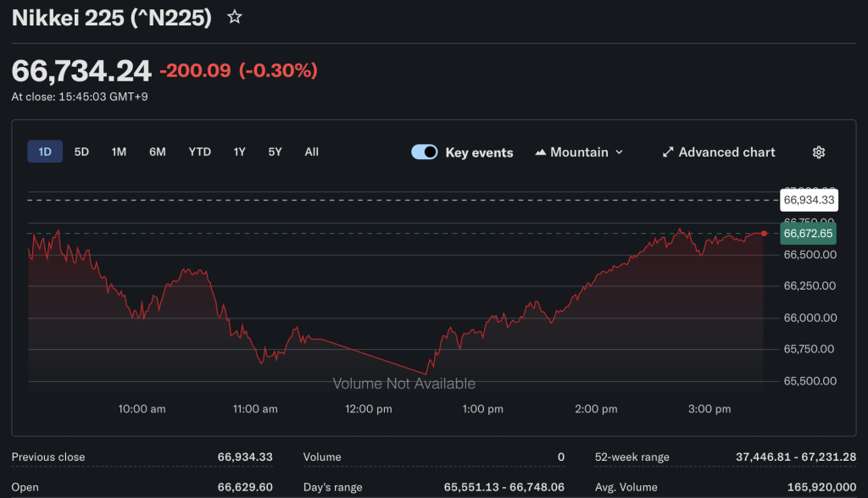868x498 pixels.
Task: Click the Previous close value 66,934.33 in stats
Action: (245, 457)
